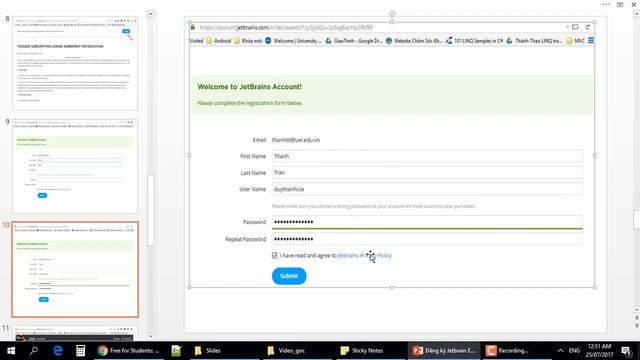Open Calculator from the taskbar
Viewport: 640px width, 360px height.
(80, 351)
